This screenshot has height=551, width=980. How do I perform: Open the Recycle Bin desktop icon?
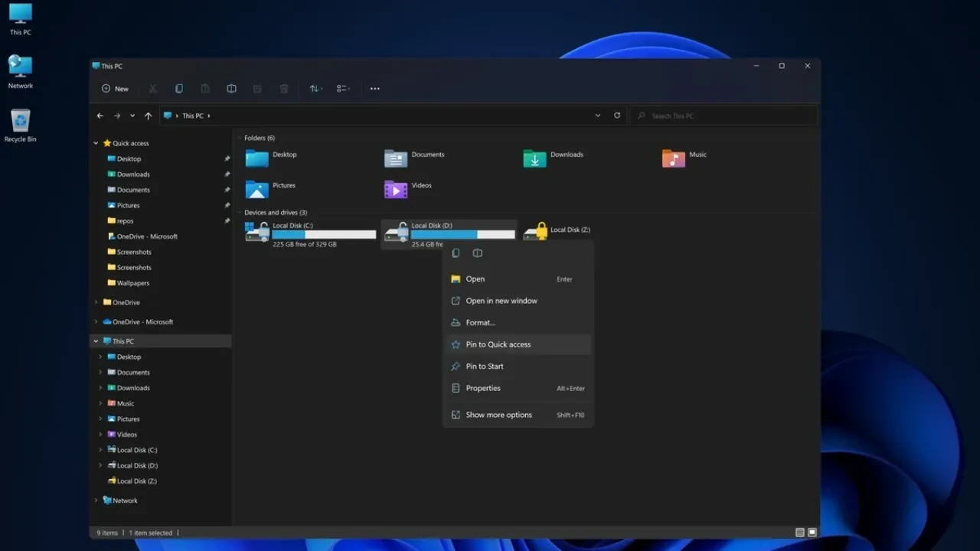20,124
